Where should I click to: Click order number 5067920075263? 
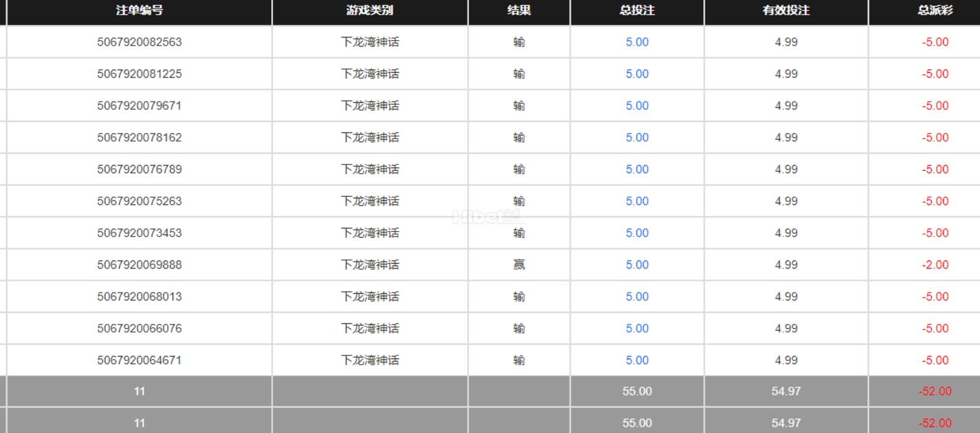[x=139, y=201]
